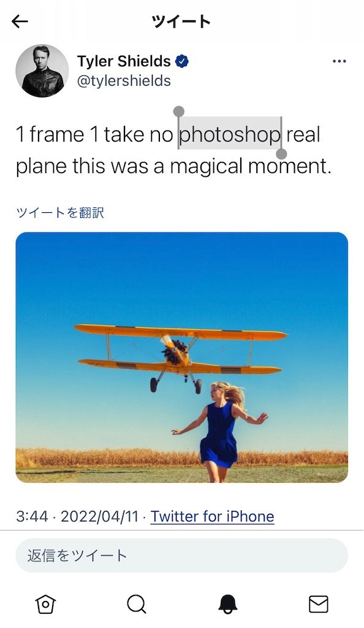Click the Tyler Shields display name
Screen dimensions: 364x628
pyautogui.click(x=124, y=61)
